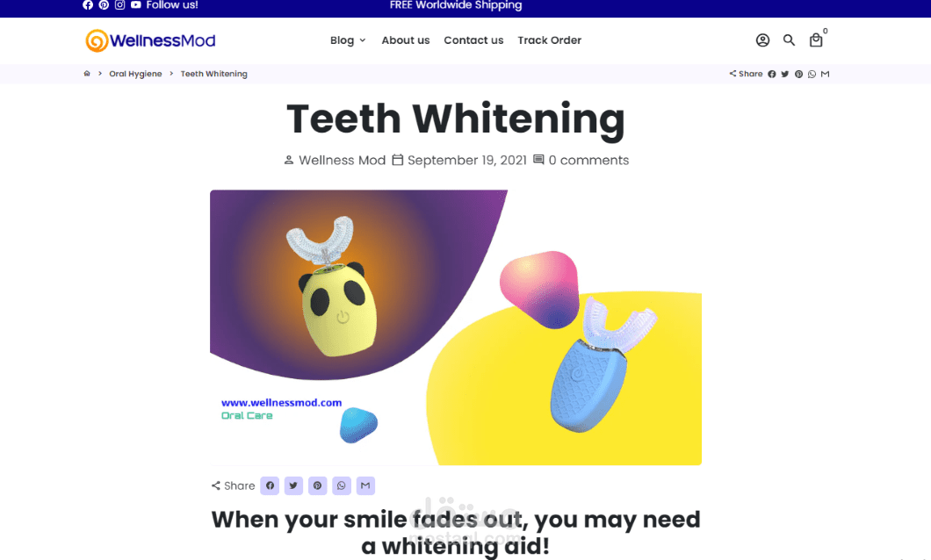Share on Facebook button below image

270,486
